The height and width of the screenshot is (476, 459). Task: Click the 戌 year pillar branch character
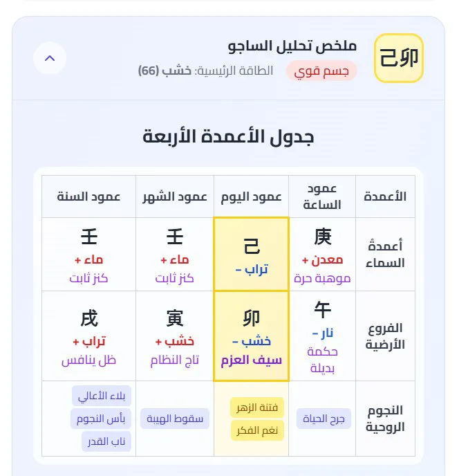(x=89, y=318)
